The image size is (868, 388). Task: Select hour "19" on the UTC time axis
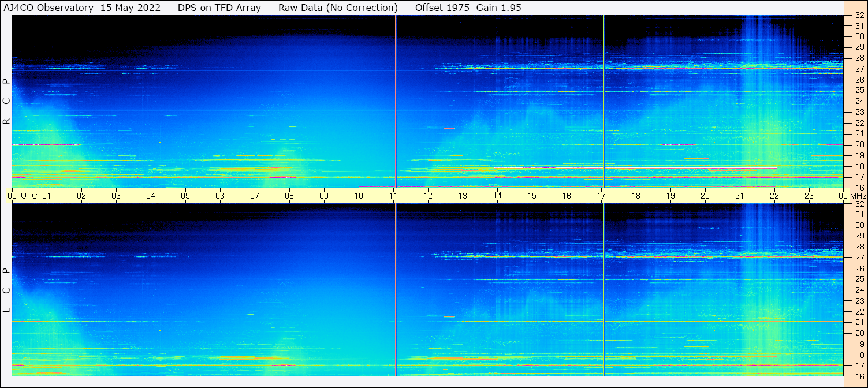tap(670, 196)
